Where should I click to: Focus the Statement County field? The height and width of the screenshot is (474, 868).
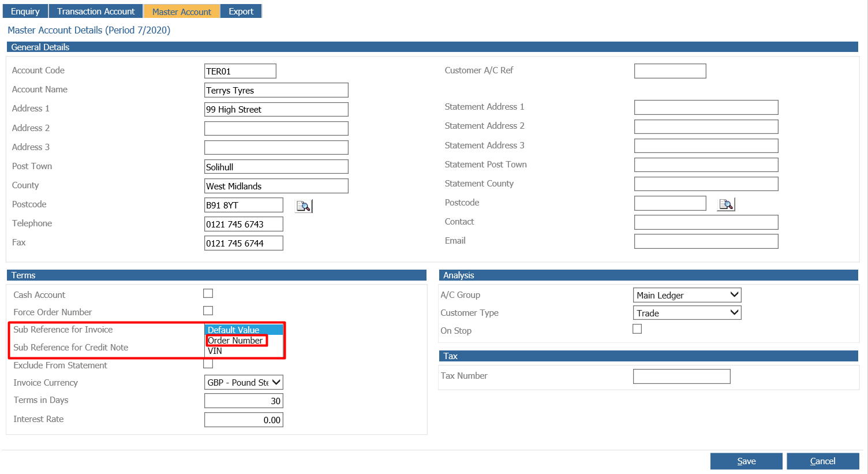point(706,184)
